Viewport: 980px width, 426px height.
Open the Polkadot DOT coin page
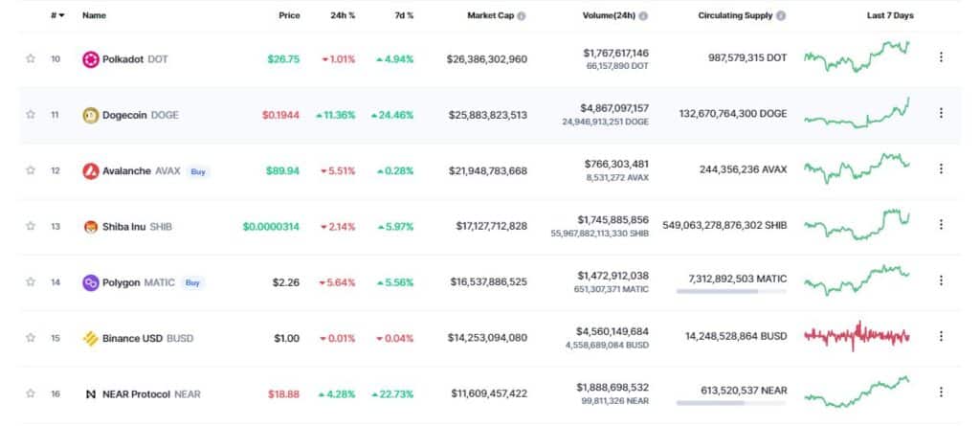coord(135,59)
